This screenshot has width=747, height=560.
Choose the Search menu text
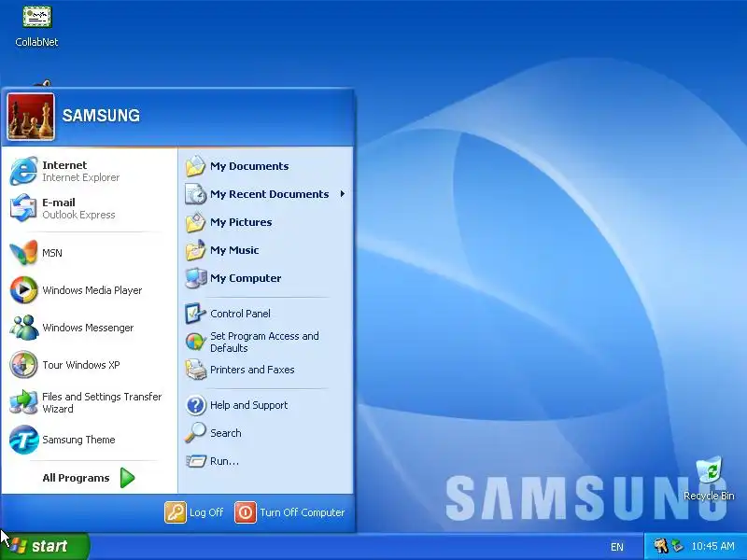pos(225,433)
